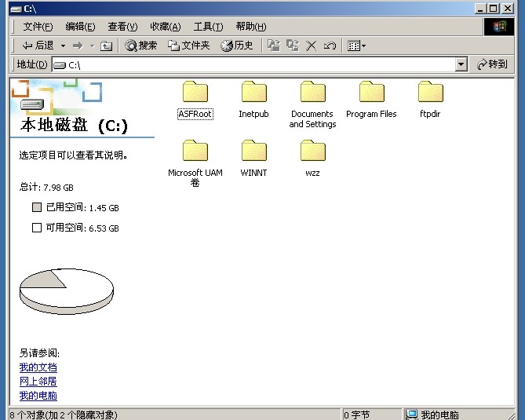Open the 我的电脑 link in side panel
525x420 pixels.
38,396
